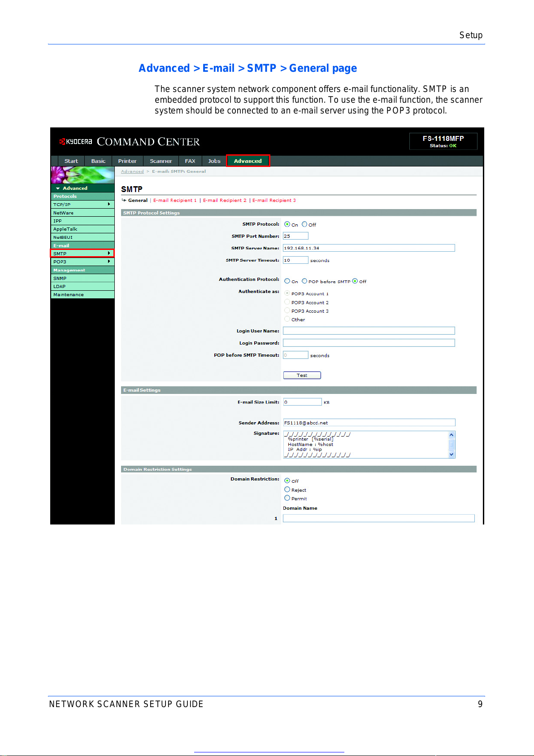
Task: Open the E-mail Recipient 1 link
Action: [x=175, y=201]
